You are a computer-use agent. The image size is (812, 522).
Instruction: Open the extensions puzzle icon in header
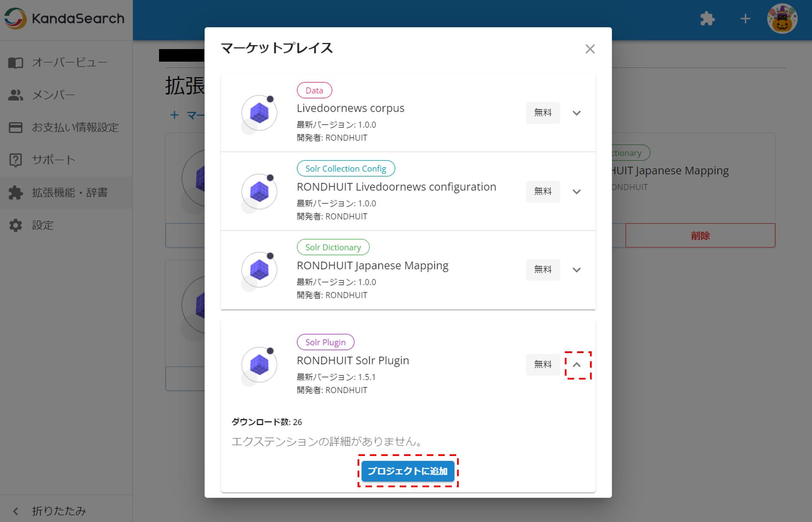pyautogui.click(x=707, y=19)
